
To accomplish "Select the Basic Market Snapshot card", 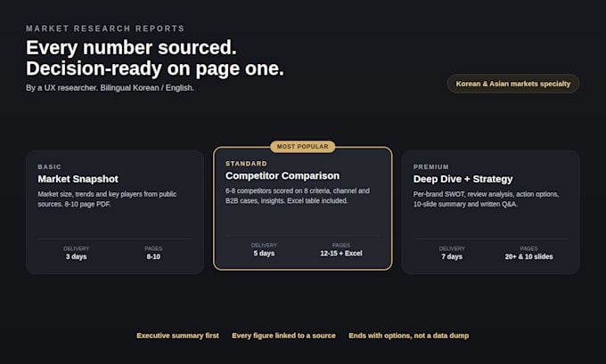I will [x=115, y=213].
